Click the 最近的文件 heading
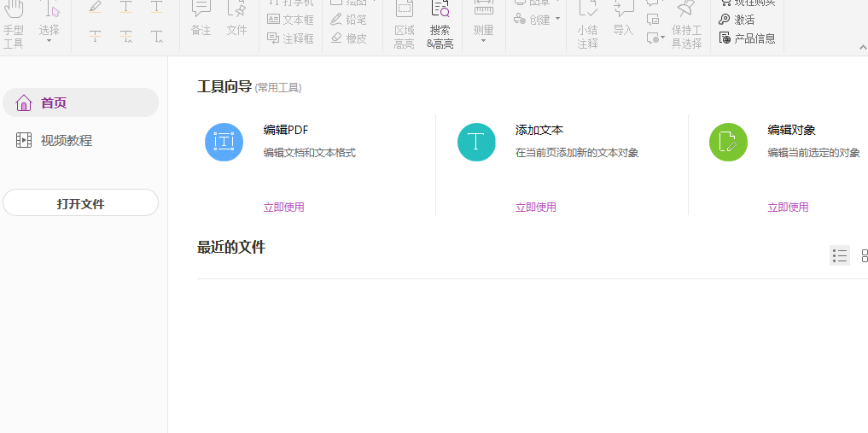The width and height of the screenshot is (868, 433). [231, 247]
